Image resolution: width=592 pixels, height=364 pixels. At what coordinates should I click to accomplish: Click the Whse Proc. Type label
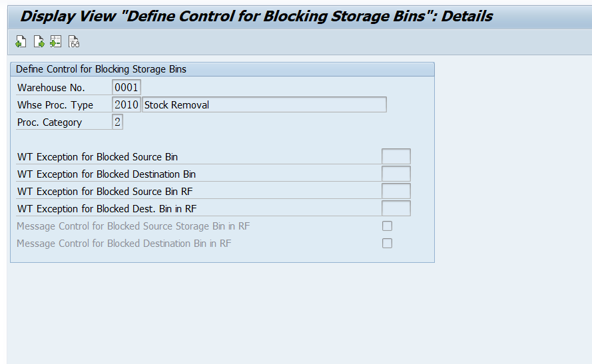[55, 105]
